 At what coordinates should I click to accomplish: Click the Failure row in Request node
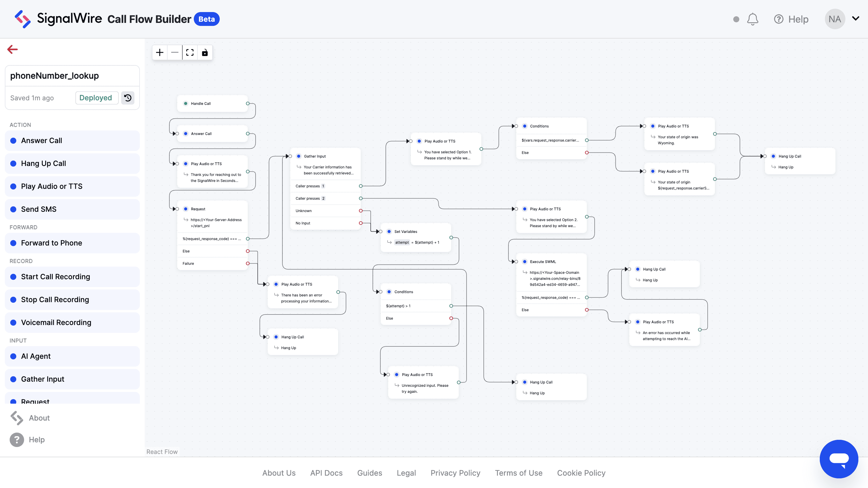click(x=212, y=263)
